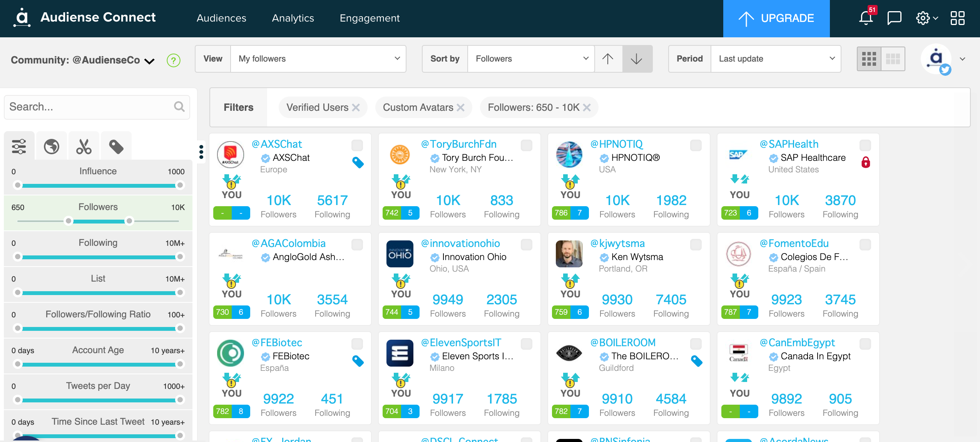Click the three-dot panel handle
The width and height of the screenshot is (980, 442).
tap(201, 152)
